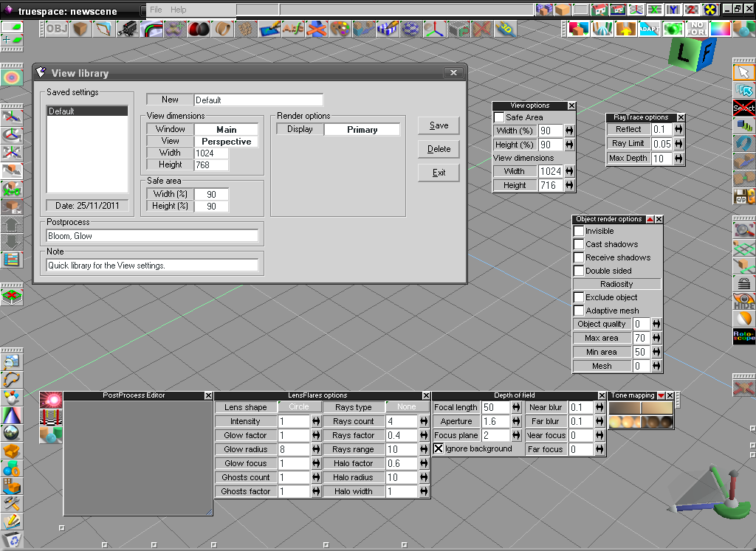Pick the right tone mapping swatch

coord(656,408)
